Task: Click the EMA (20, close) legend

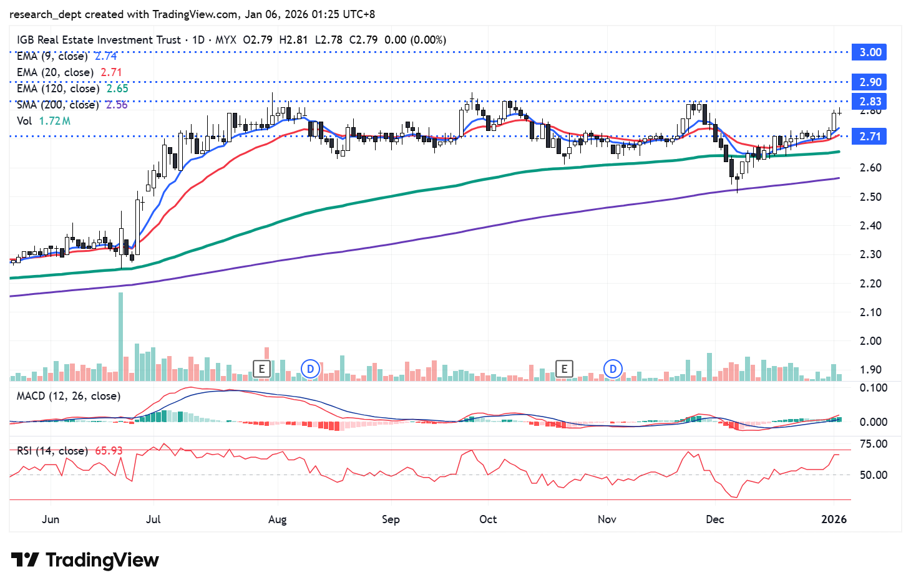Action: pyautogui.click(x=55, y=72)
